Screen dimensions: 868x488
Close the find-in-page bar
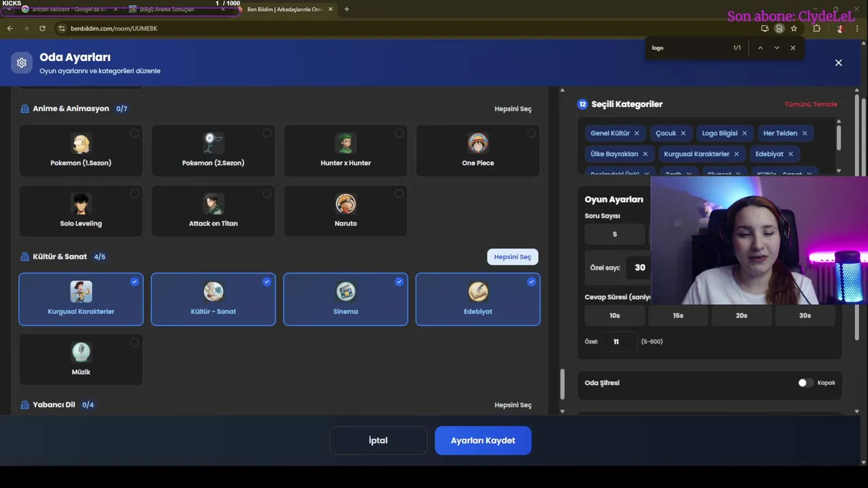coord(793,48)
